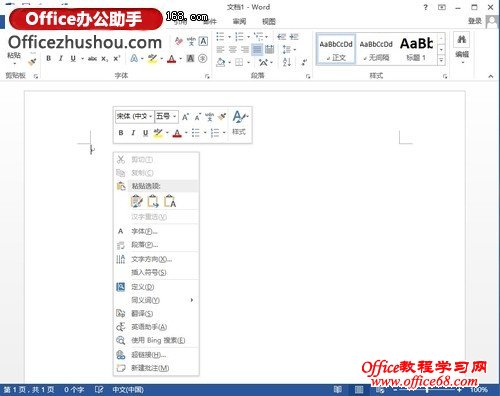Toggle strikethrough (abc) in the ribbon
Image resolution: width=500 pixels, height=396 pixels.
(x=92, y=59)
